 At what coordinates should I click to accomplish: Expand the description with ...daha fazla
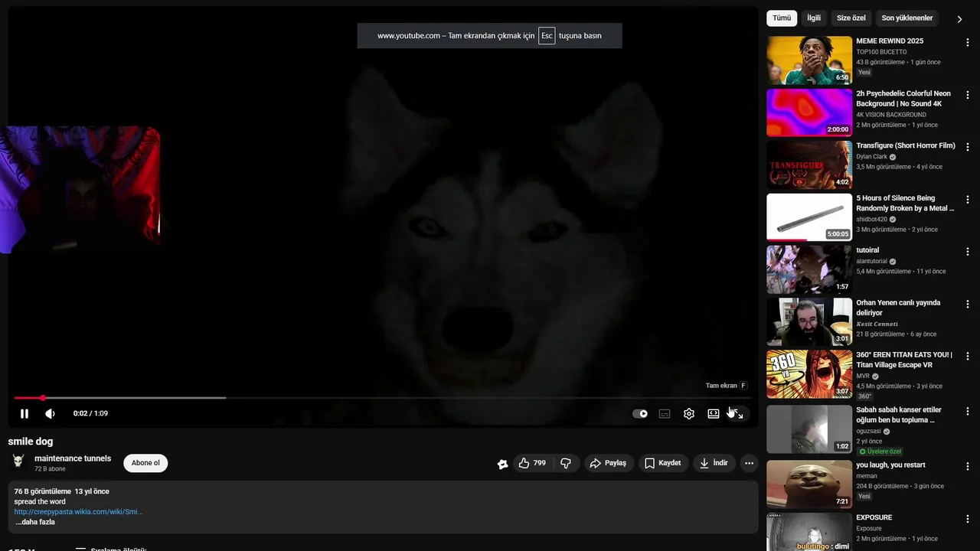coord(35,522)
